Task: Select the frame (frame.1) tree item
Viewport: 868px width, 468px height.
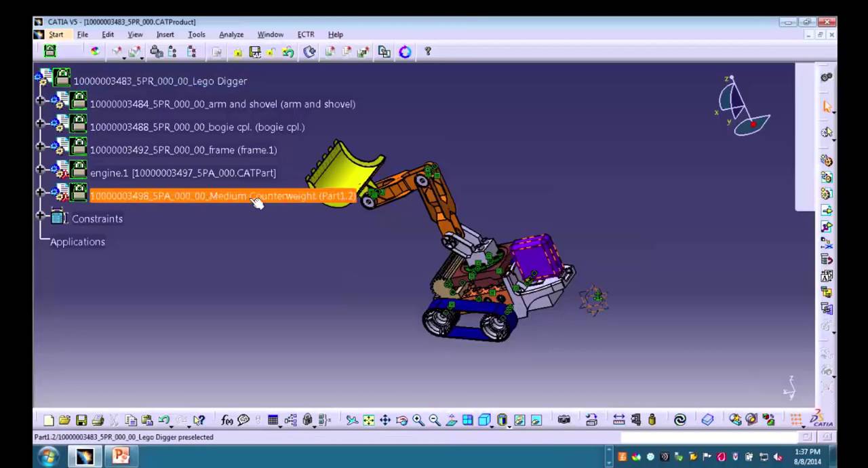Action: point(183,151)
